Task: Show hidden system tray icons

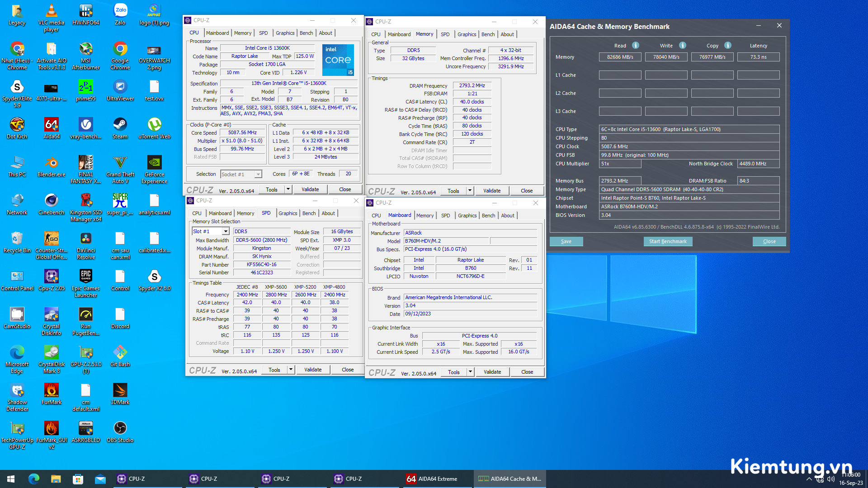Action: [x=809, y=479]
